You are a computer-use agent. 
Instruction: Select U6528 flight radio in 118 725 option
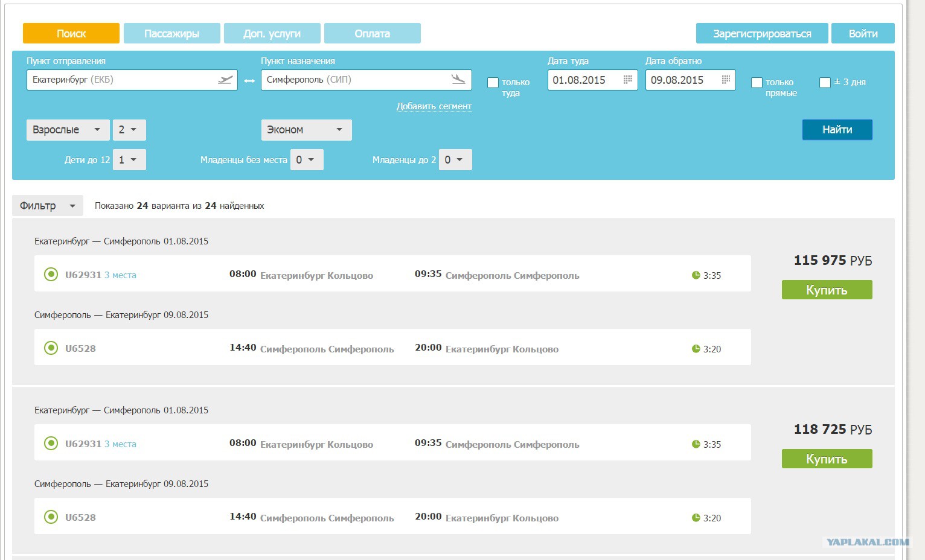pos(51,517)
